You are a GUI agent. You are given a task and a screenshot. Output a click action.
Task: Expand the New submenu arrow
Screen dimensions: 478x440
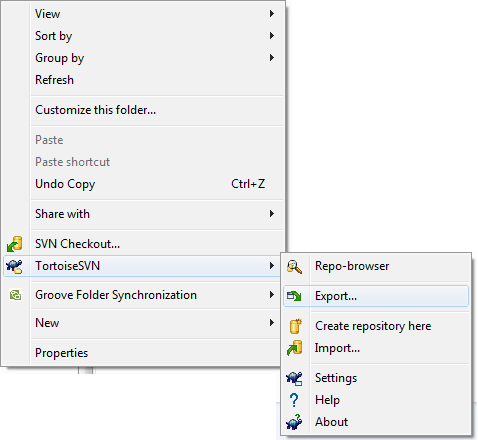tap(272, 323)
